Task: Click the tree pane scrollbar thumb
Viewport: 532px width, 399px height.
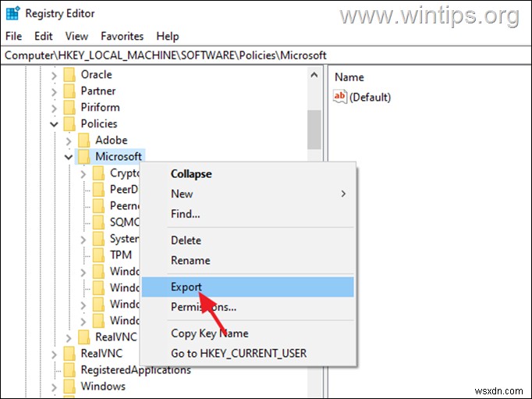Action: [314, 130]
